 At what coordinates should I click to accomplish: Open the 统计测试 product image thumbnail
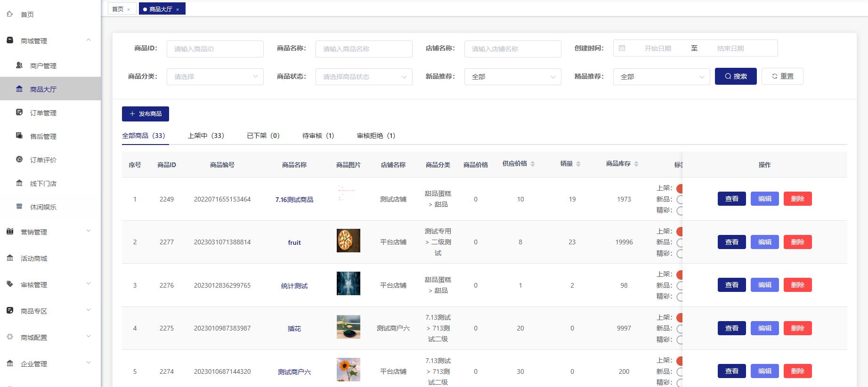(349, 283)
